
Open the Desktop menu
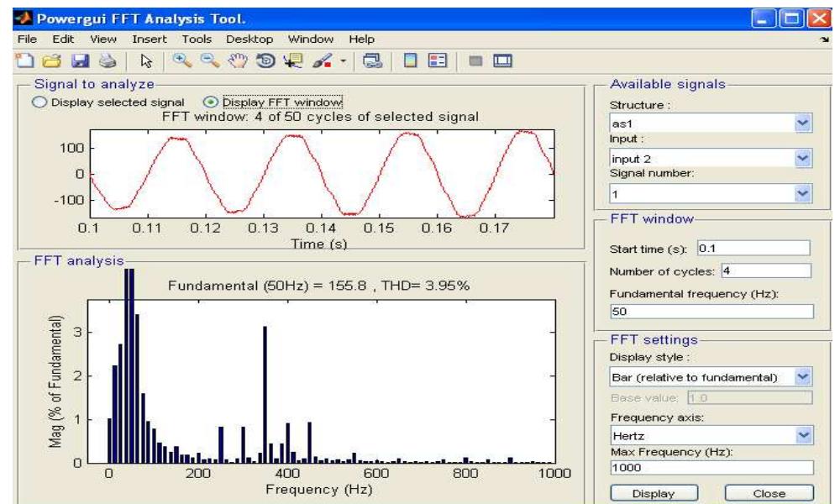coord(249,39)
